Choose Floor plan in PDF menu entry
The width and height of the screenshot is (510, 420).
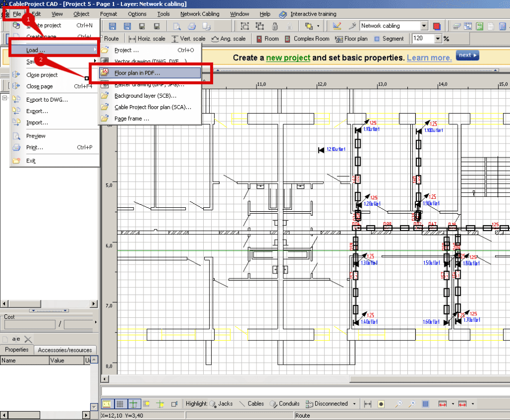(137, 73)
